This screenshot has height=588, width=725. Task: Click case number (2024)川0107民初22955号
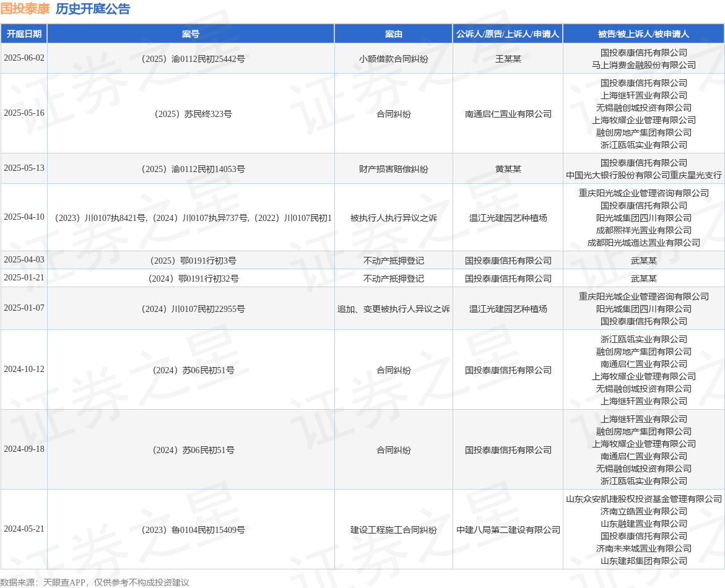[193, 309]
